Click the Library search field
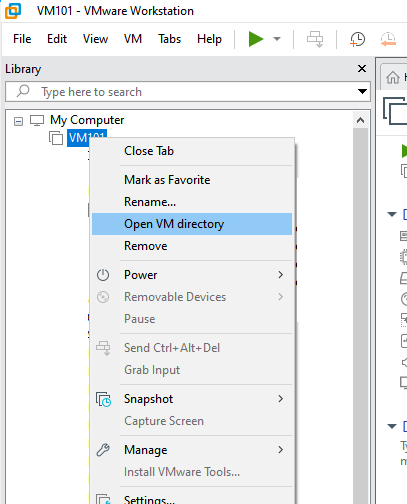Screen dimensions: 407x504 point(188,91)
